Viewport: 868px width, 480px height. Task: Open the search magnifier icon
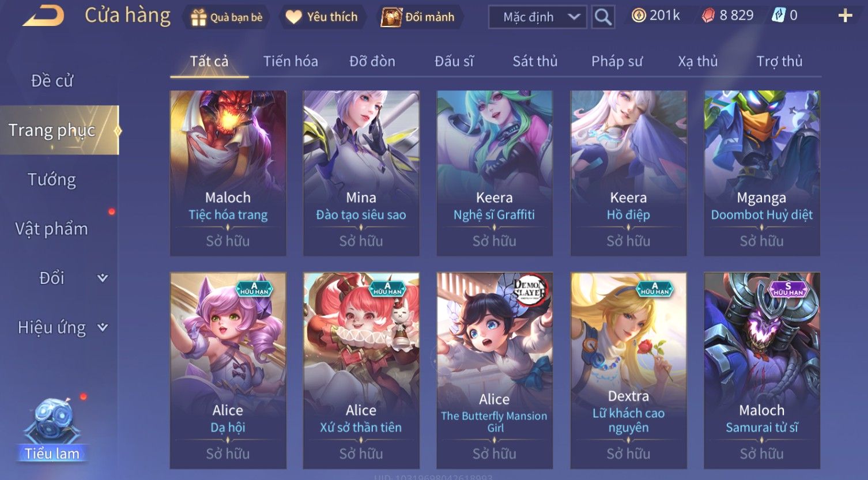pos(603,17)
